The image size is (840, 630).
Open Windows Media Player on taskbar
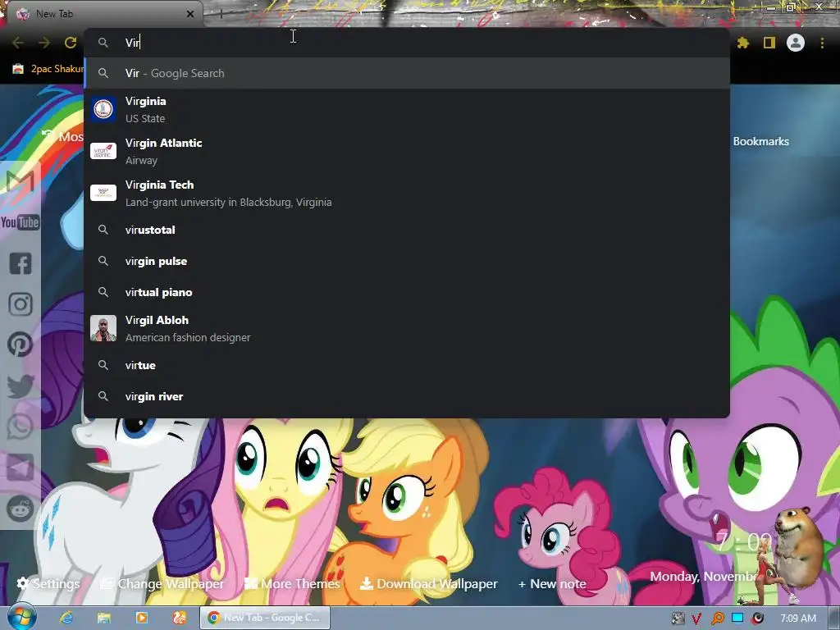142,618
